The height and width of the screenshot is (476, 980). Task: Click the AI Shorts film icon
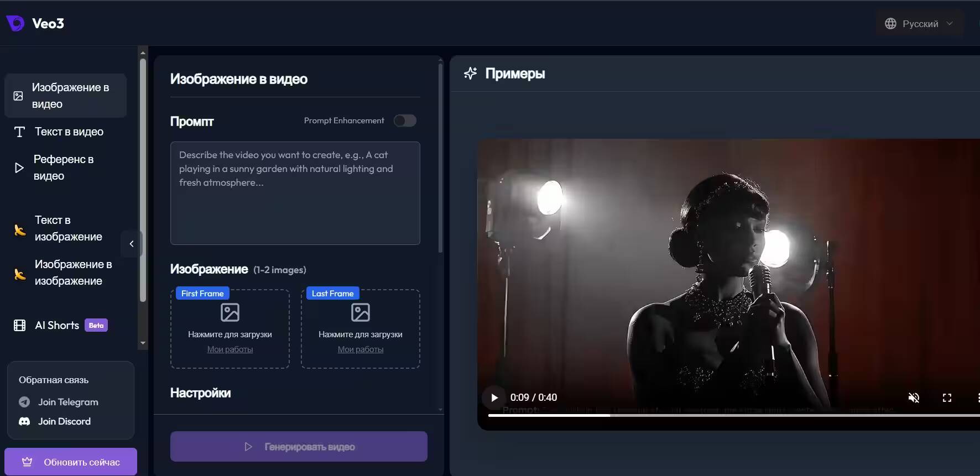tap(20, 325)
